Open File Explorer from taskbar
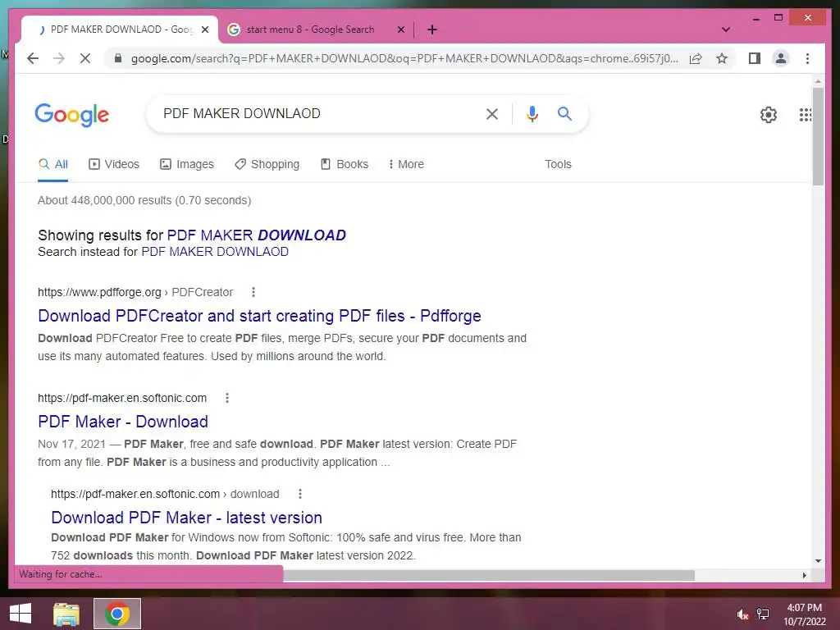This screenshot has width=840, height=630. [66, 614]
